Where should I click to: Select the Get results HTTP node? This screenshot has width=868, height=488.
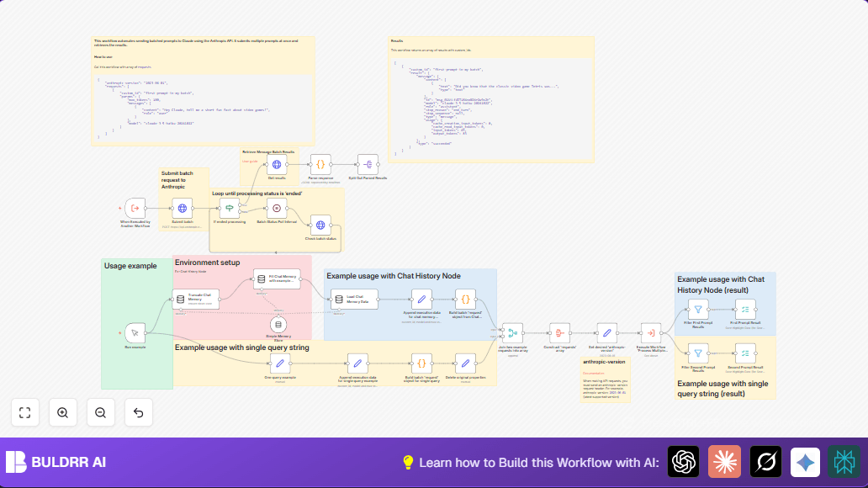point(277,165)
